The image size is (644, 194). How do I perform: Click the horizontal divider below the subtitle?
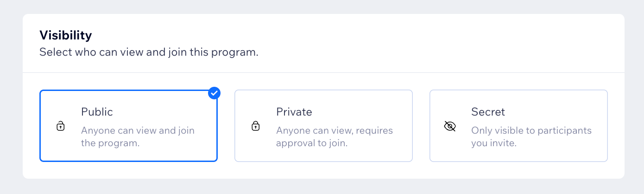(323, 73)
